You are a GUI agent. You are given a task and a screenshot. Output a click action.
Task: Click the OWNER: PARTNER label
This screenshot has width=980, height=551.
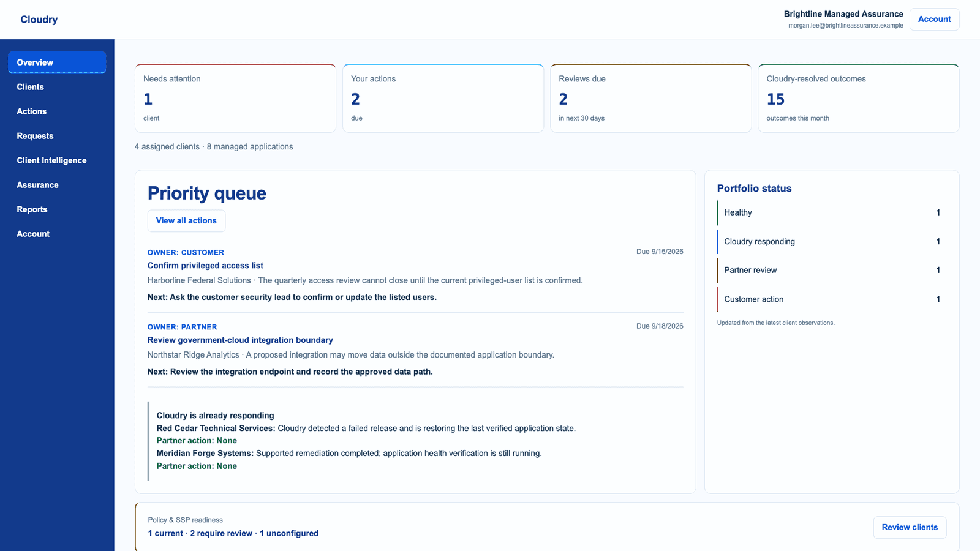pos(182,327)
